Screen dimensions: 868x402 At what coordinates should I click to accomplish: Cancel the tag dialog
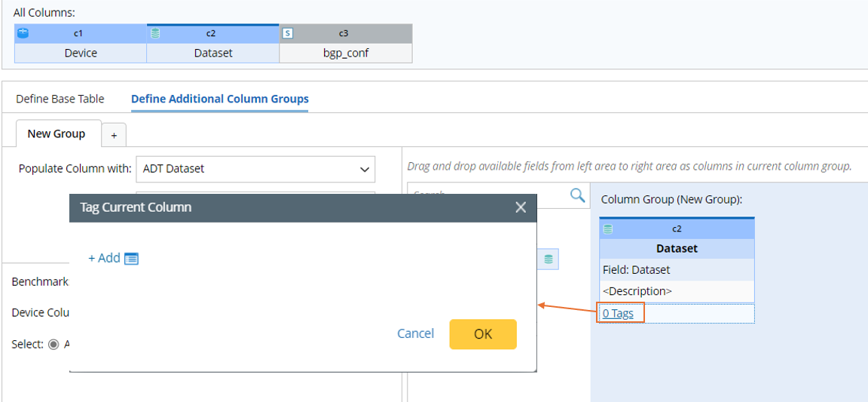[x=415, y=333]
